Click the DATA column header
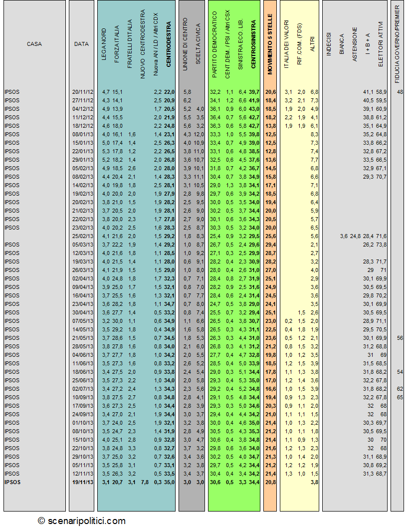Viewport: 414px width, 532px height. (x=81, y=44)
